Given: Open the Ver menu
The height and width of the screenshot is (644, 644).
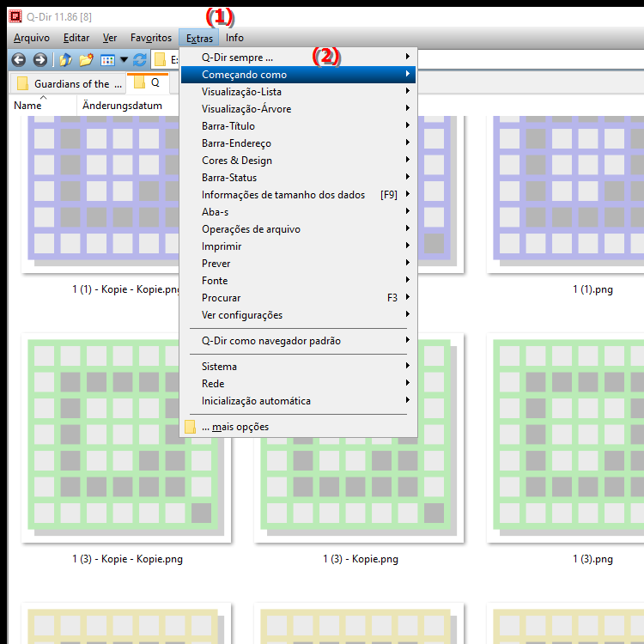Looking at the screenshot, I should coord(110,38).
